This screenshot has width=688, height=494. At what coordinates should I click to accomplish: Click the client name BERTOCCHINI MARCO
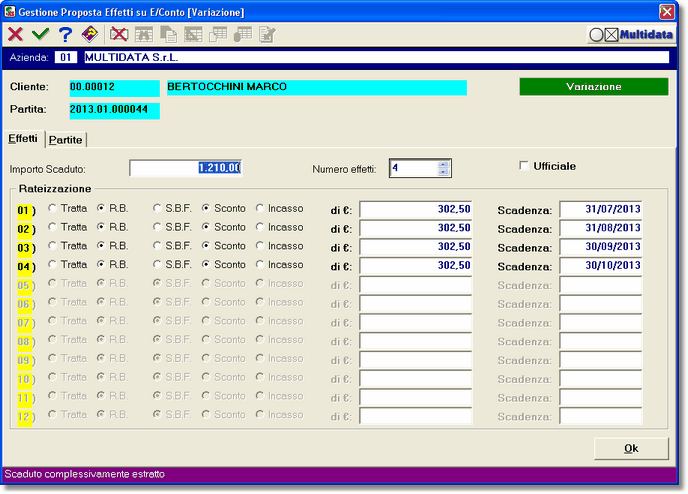pyautogui.click(x=316, y=87)
